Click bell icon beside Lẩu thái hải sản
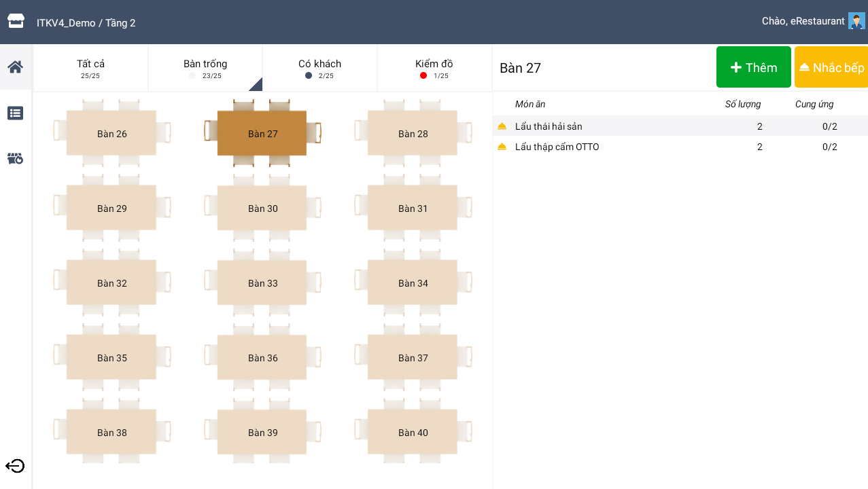This screenshot has width=868, height=489. [x=502, y=126]
